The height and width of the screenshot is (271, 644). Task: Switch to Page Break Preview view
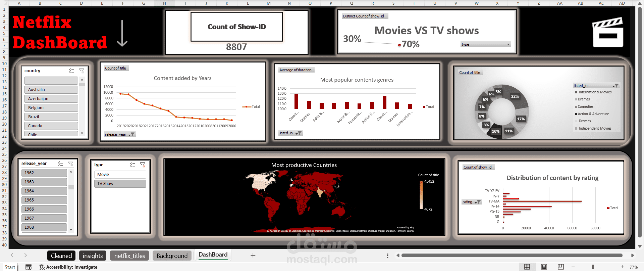[x=561, y=267]
